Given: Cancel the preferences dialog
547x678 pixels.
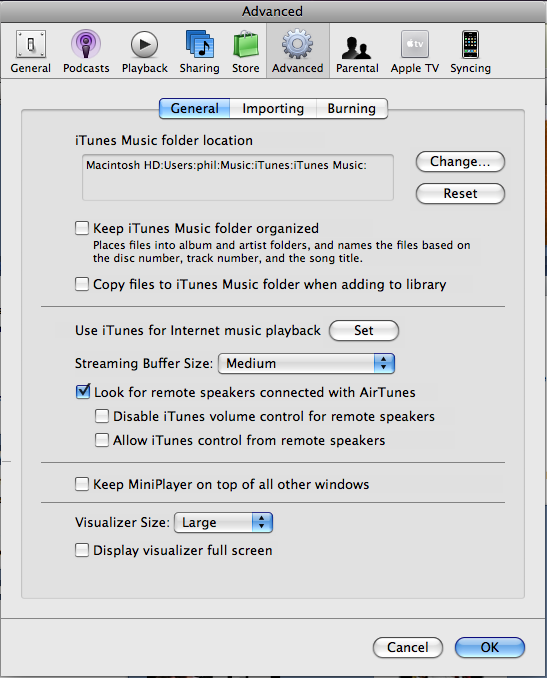Looking at the screenshot, I should tap(407, 647).
